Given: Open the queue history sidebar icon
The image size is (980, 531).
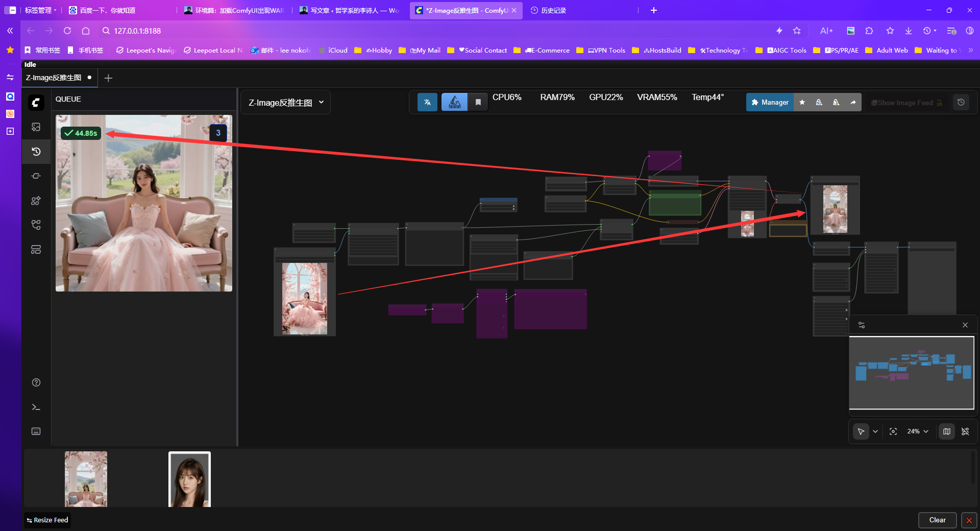Looking at the screenshot, I should coord(36,152).
